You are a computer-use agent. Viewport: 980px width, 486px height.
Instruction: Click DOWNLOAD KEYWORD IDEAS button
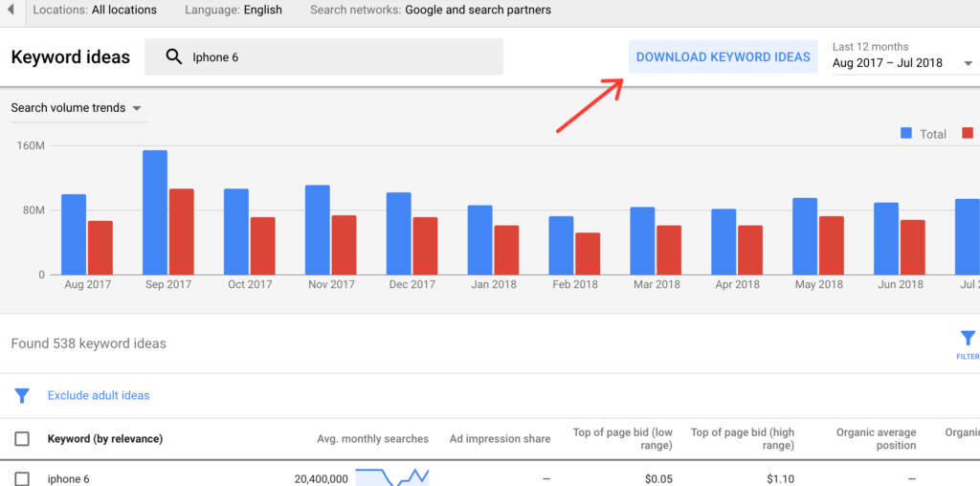click(x=724, y=56)
